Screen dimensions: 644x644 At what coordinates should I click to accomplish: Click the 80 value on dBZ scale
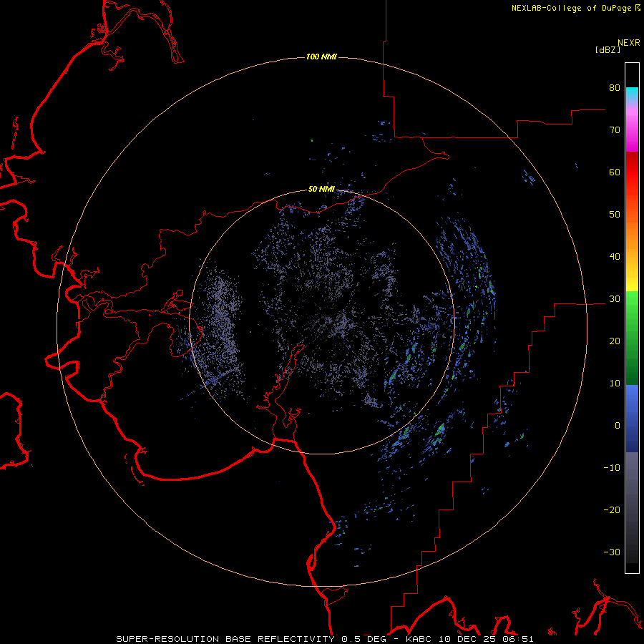615,88
